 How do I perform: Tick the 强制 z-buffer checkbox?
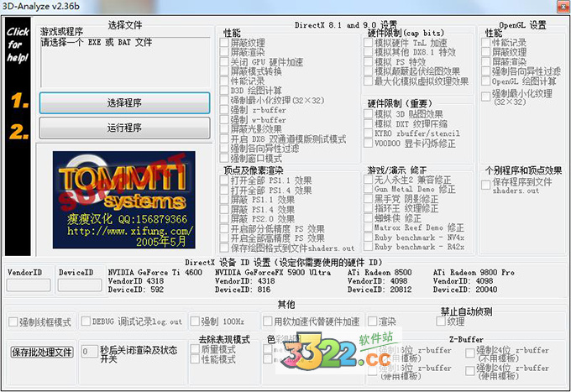[x=224, y=110]
